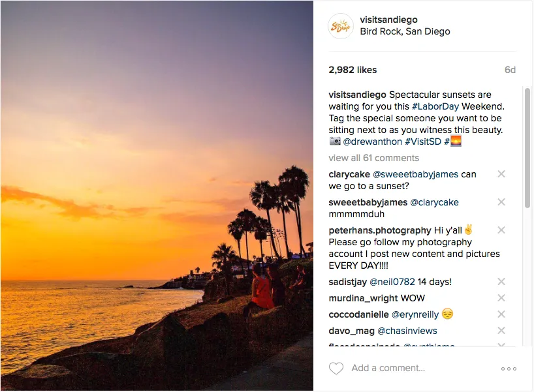Open the Bird Rock, San Diego location page
The image size is (534, 392).
(x=405, y=31)
